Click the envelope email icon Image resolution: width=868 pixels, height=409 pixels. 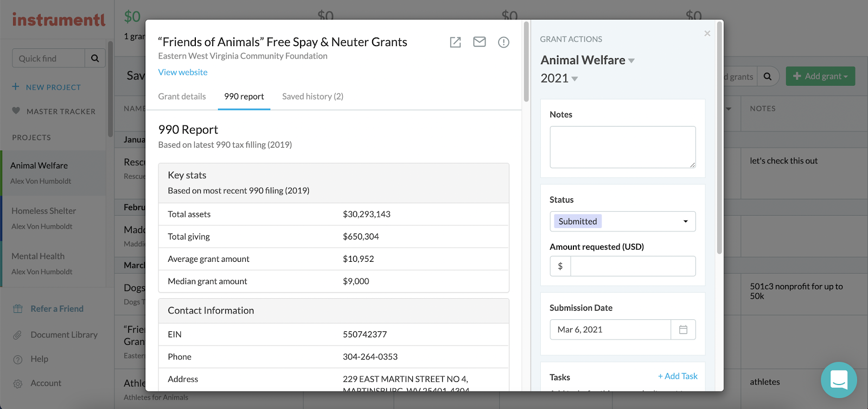(x=480, y=42)
